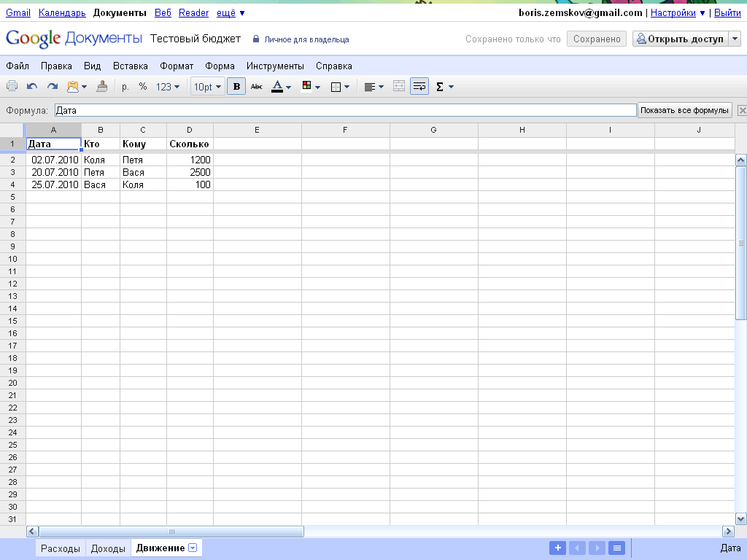Click the Открыть доступ button
This screenshot has height=560, width=747.
(680, 39)
